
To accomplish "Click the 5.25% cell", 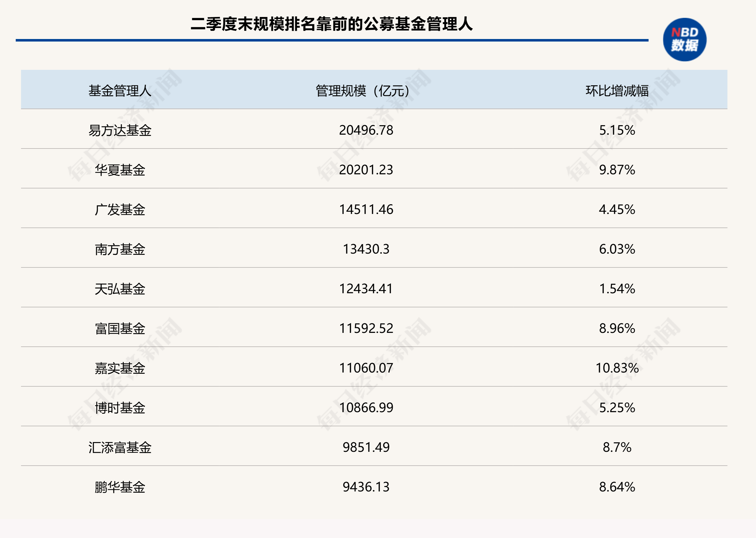I will (617, 407).
